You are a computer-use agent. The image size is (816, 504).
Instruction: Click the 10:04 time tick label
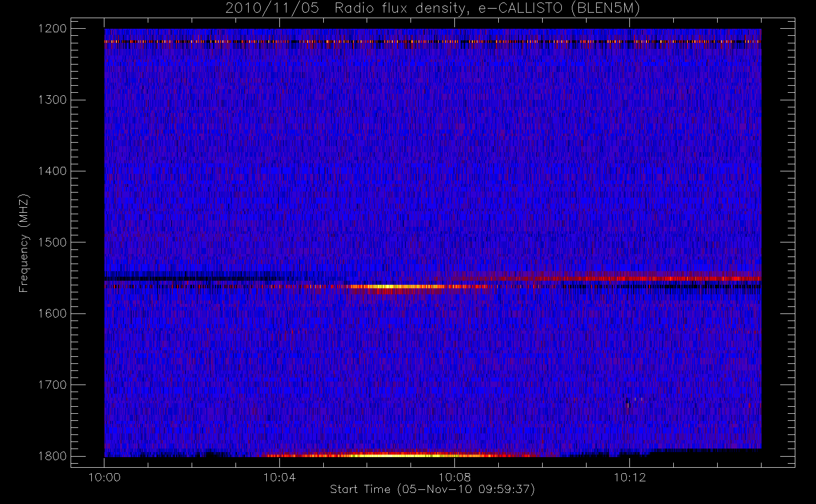(279, 477)
